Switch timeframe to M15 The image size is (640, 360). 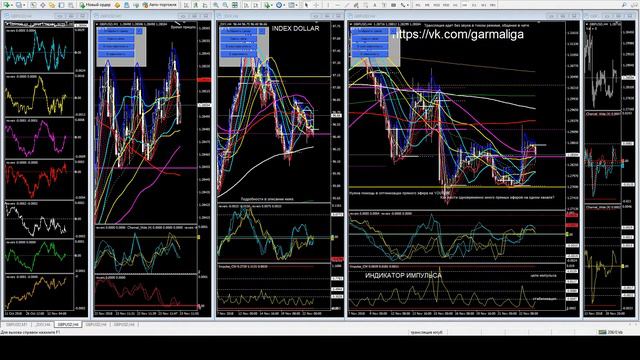[x=436, y=4]
